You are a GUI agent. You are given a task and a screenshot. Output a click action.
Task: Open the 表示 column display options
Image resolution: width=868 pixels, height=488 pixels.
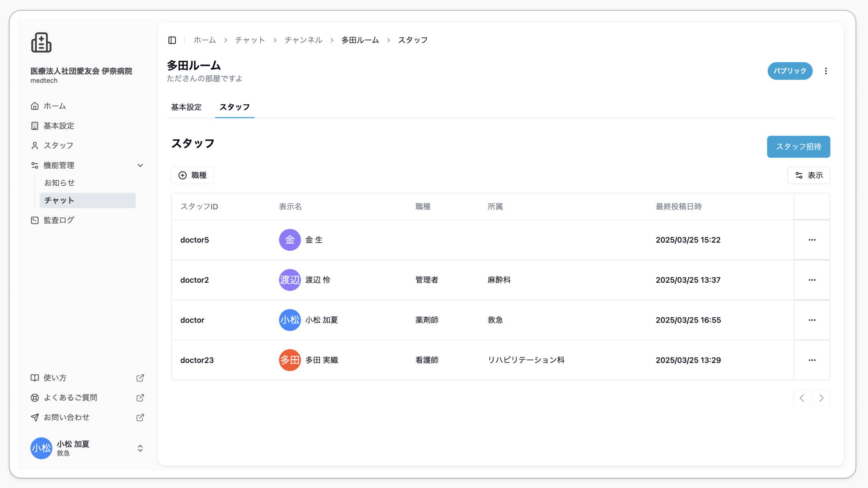click(x=809, y=175)
